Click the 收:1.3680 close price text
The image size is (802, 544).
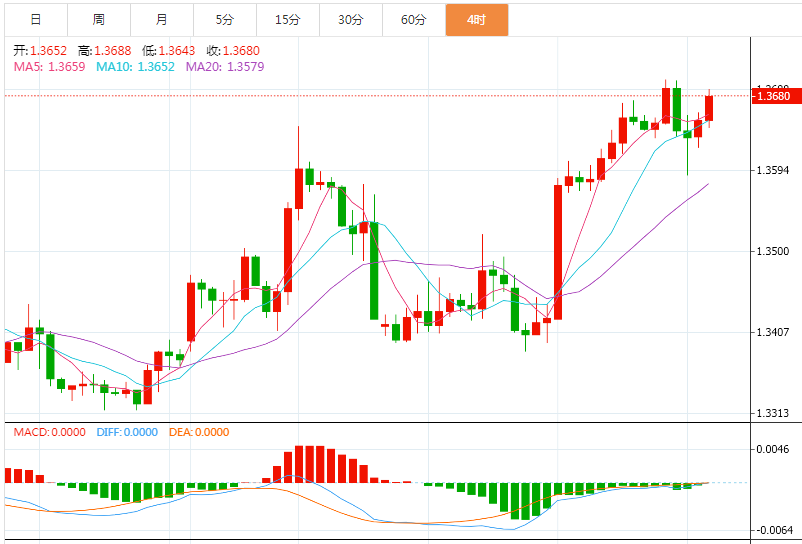click(x=233, y=51)
